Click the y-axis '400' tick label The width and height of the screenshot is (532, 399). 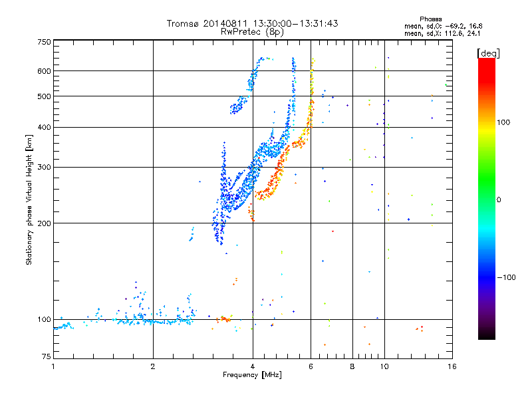[44, 127]
